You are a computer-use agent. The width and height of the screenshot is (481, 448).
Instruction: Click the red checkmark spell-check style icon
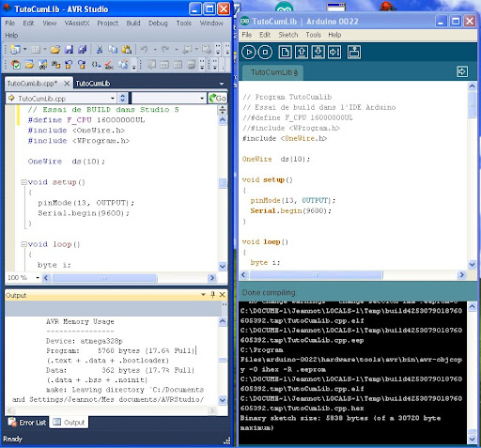pos(109,65)
